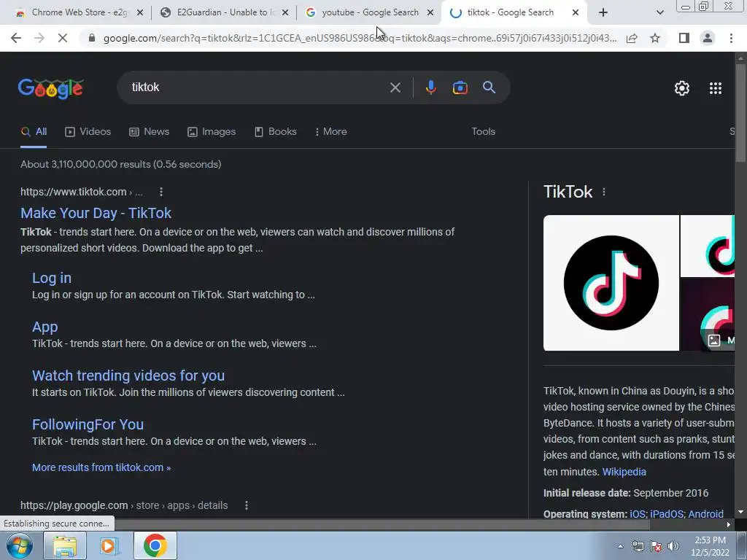Bookmark this page with the star icon
Image resolution: width=747 pixels, height=560 pixels.
[655, 38]
